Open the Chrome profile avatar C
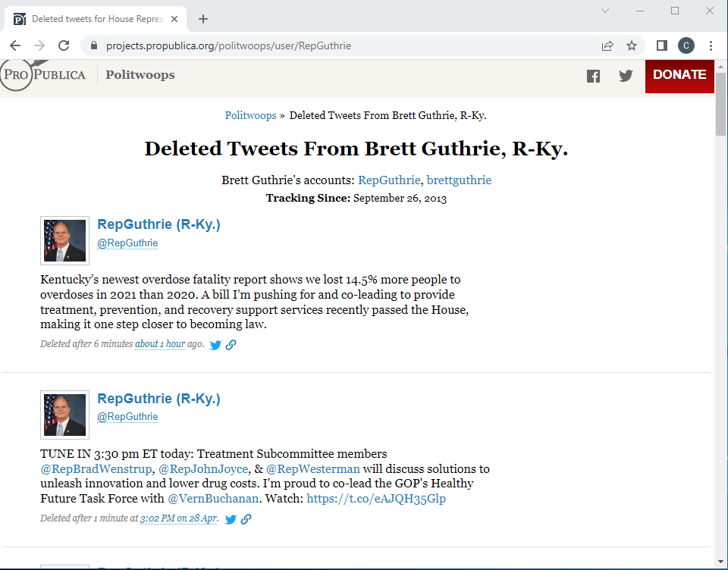Screen dimensions: 728x570 click(686, 45)
